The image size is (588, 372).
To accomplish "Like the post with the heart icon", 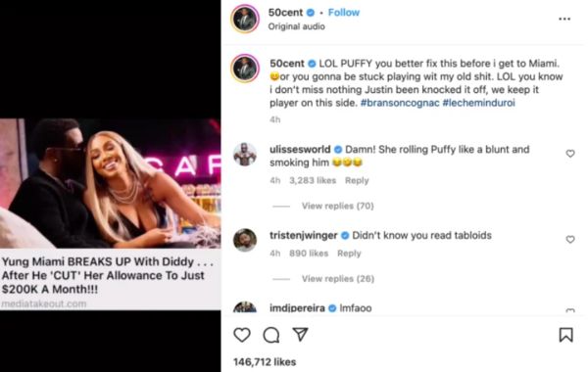I will (242, 335).
